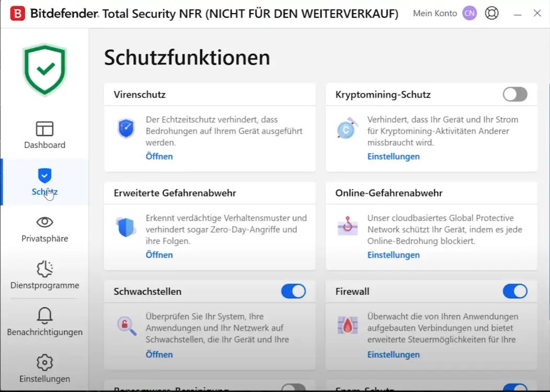Enable the Kryptomining-Schutz toggle

pyautogui.click(x=515, y=95)
